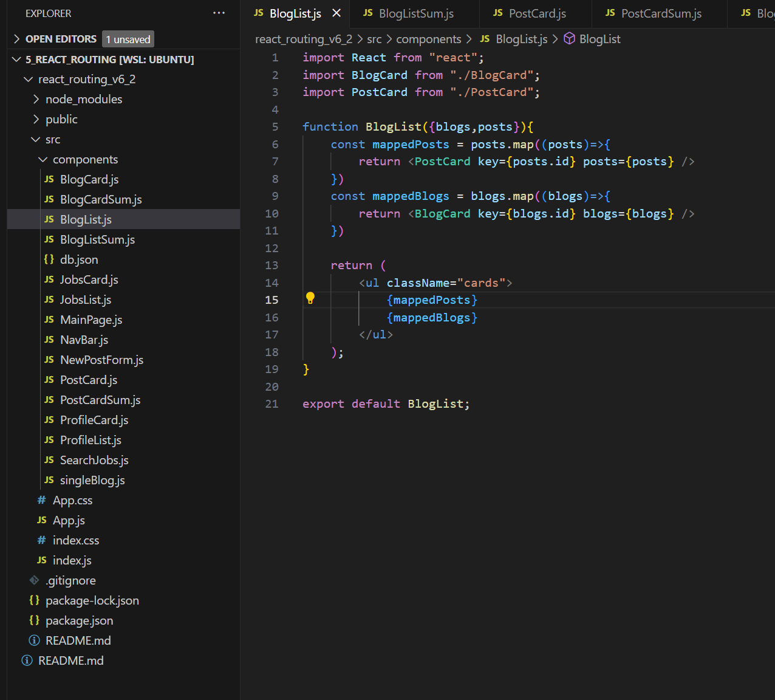Open the PostCardSum.js editor tab

pyautogui.click(x=661, y=13)
